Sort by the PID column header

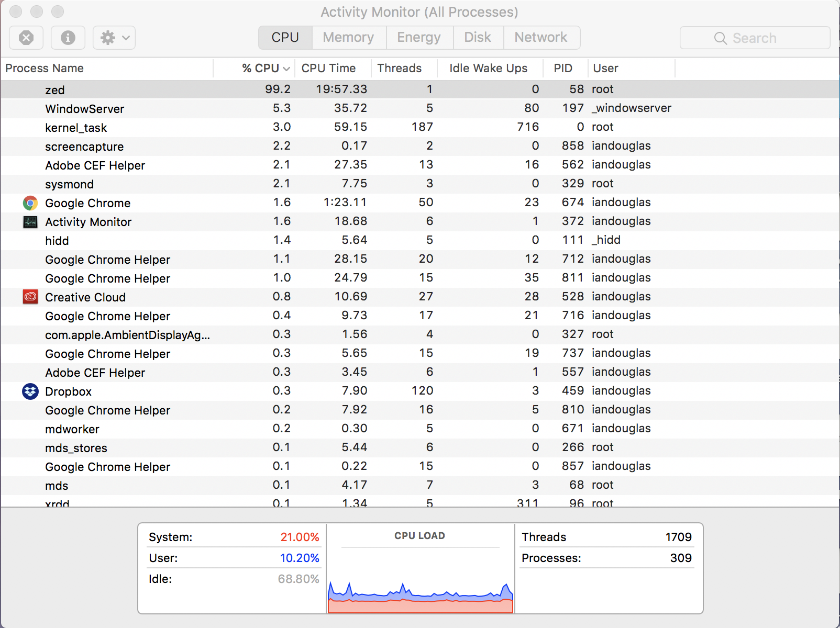tap(566, 69)
